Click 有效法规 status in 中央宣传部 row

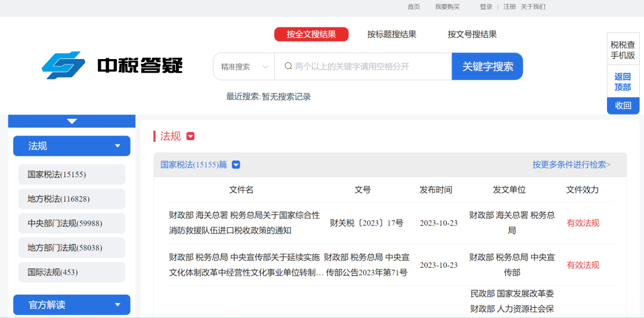(583, 265)
